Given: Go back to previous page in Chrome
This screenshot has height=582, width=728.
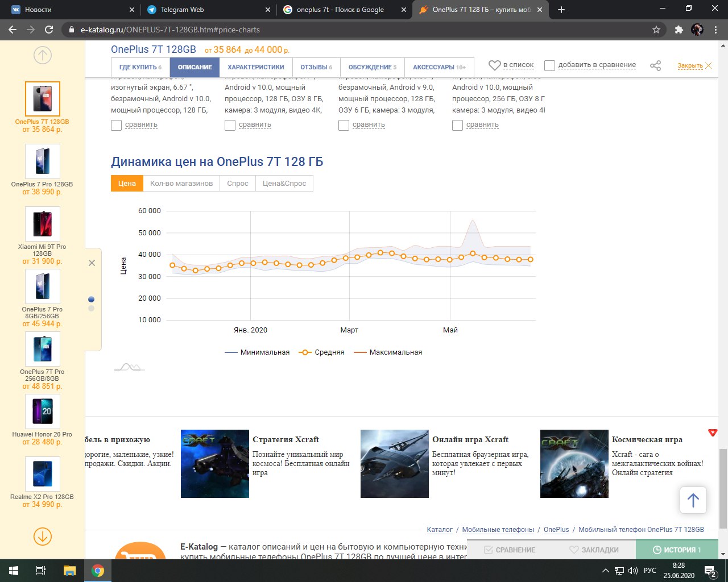Looking at the screenshot, I should pyautogui.click(x=13, y=30).
